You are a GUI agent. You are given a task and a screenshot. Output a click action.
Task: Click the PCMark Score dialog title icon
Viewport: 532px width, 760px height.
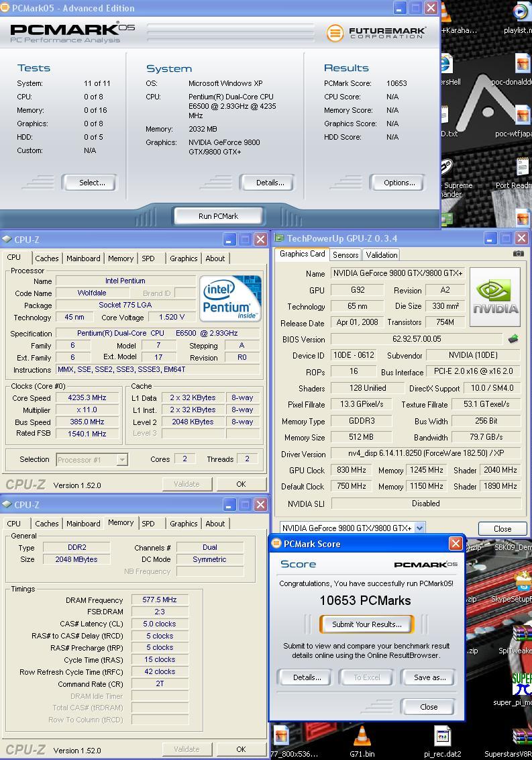pos(276,543)
